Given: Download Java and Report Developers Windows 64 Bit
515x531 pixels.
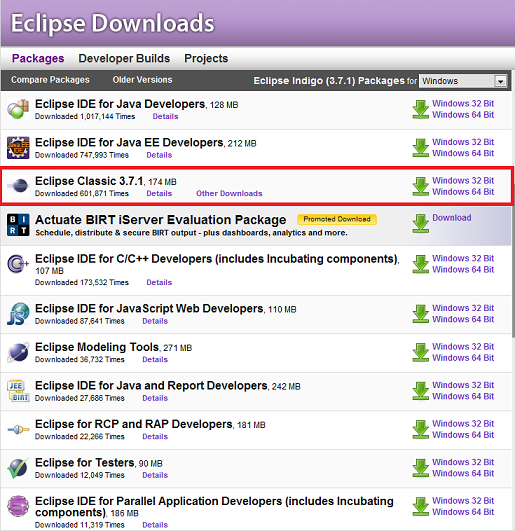Looking at the screenshot, I should click(463, 396).
